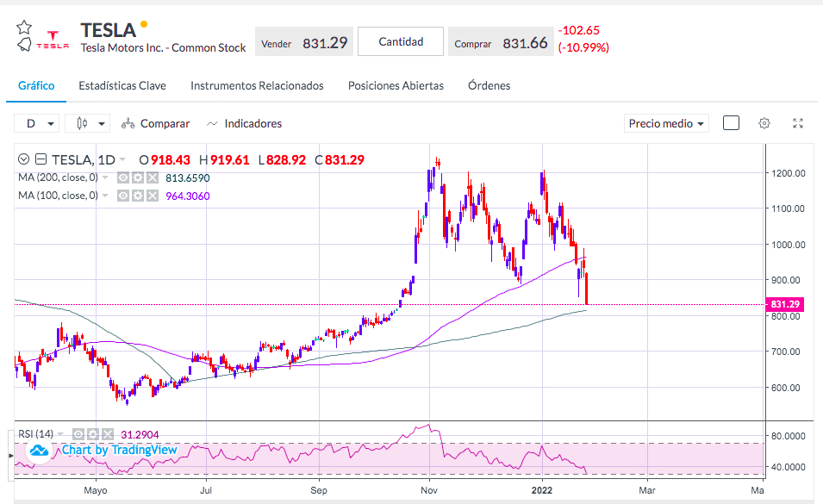823x504 pixels.
Task: Open Indicadores list
Action: 244,124
